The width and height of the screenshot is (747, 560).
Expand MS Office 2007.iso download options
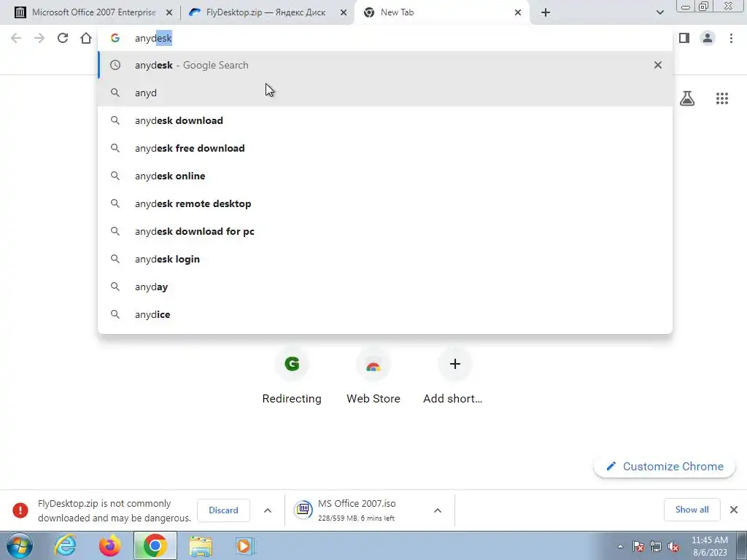[438, 510]
